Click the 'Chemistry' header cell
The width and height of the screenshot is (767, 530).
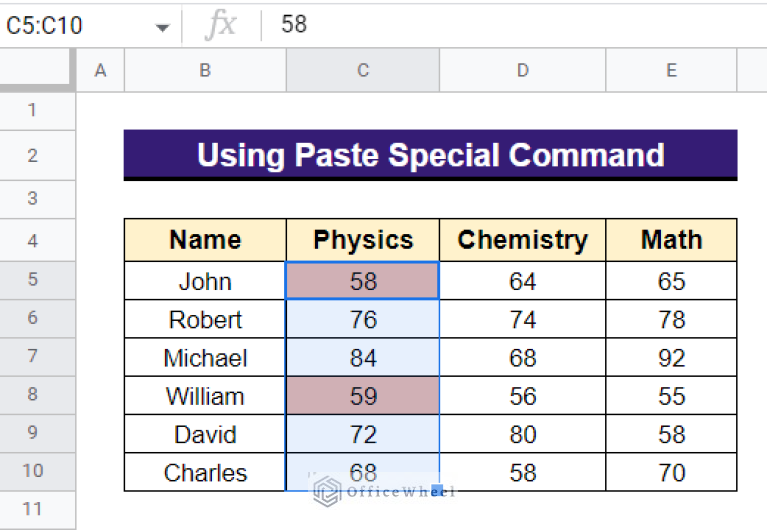click(522, 240)
